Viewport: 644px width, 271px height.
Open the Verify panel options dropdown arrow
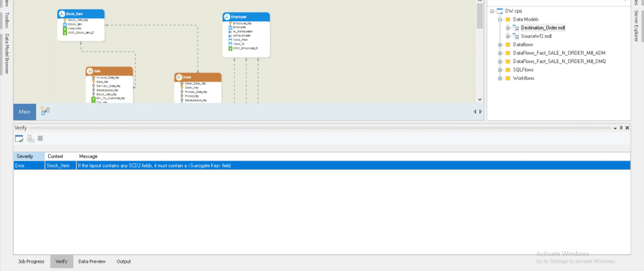tap(615, 128)
